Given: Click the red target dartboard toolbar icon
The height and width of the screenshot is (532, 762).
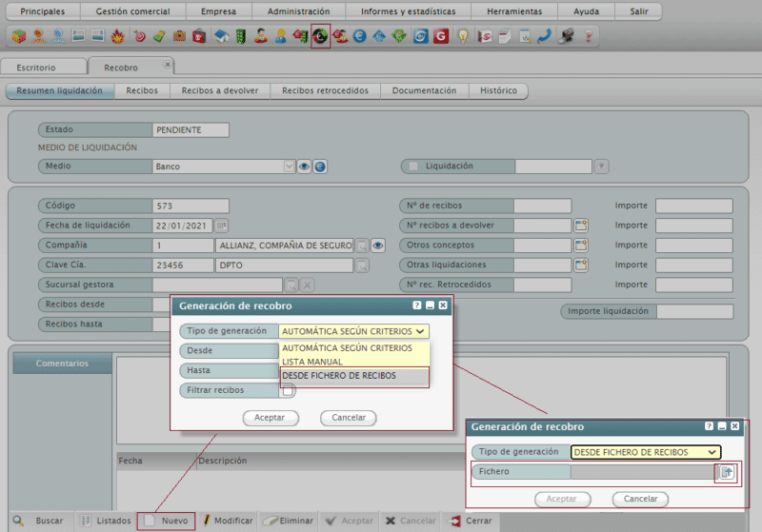Looking at the screenshot, I should (x=140, y=36).
